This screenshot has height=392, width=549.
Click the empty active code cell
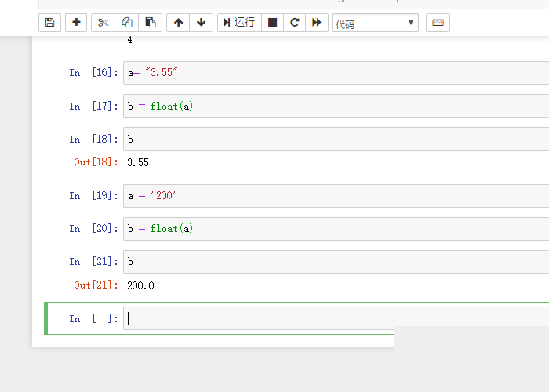point(336,318)
